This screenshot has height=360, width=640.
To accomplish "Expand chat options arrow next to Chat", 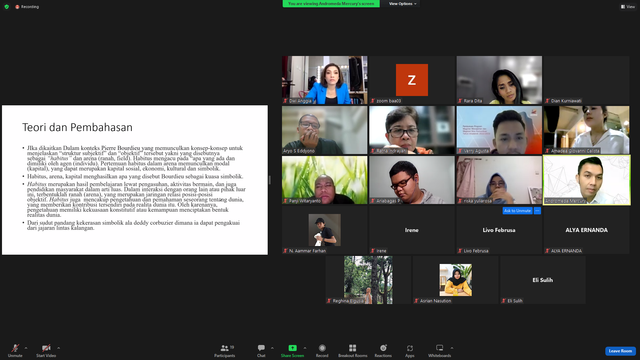I will coord(272,348).
